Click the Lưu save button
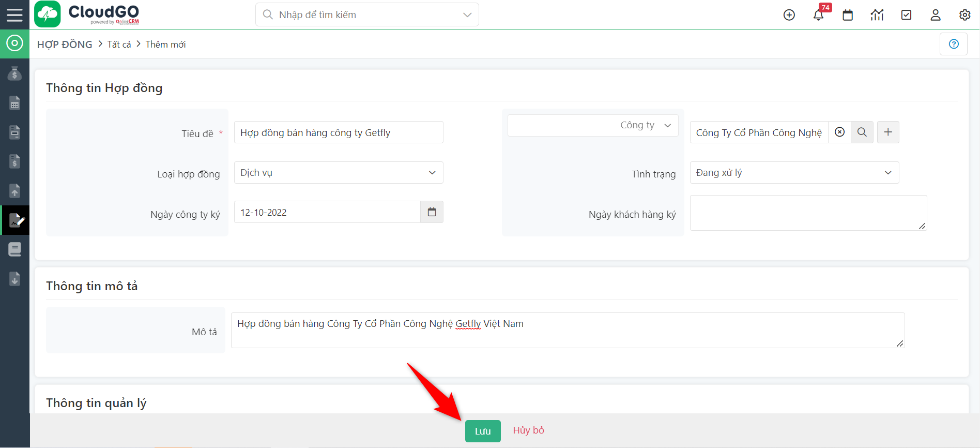Screen dimensions: 980x448 click(483, 431)
